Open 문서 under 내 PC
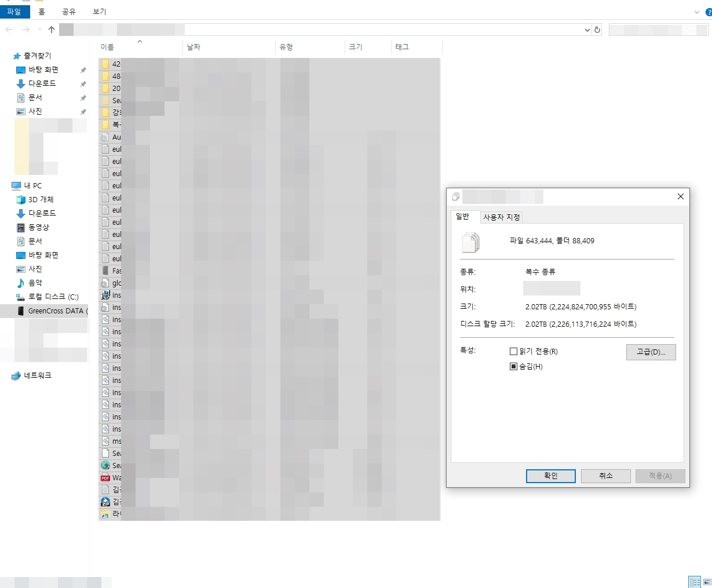 35,242
